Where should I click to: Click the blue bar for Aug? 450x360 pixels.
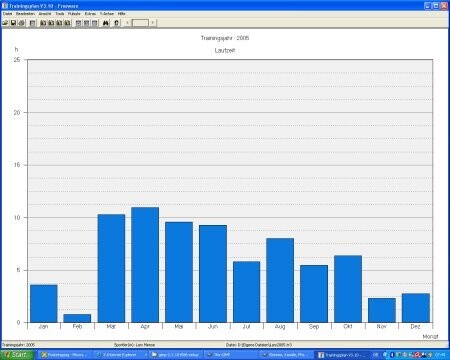click(280, 280)
